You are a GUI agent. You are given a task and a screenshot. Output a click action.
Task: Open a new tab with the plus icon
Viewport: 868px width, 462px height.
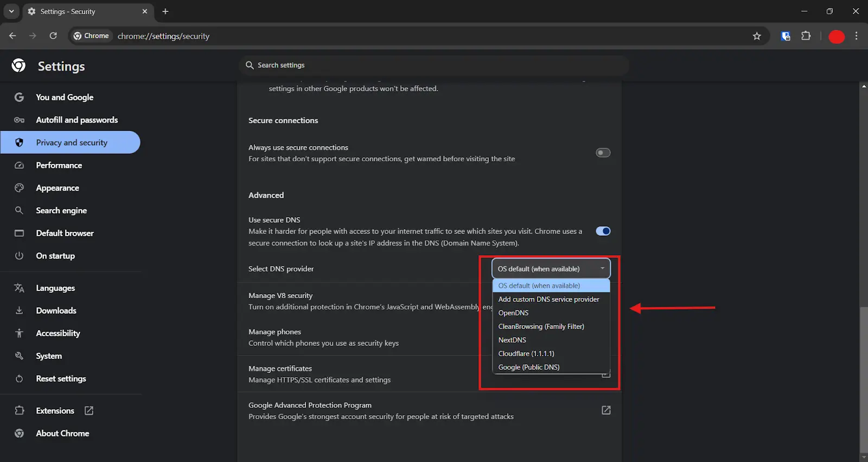(x=165, y=11)
